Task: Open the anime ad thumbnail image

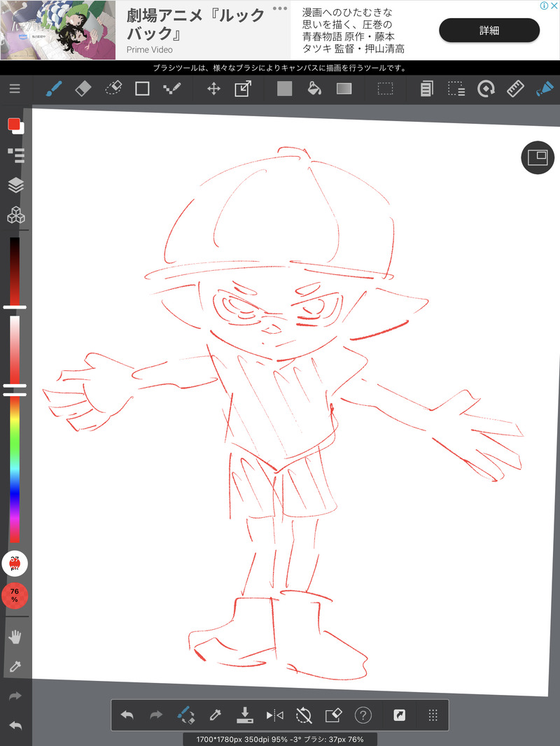Action: pyautogui.click(x=58, y=30)
